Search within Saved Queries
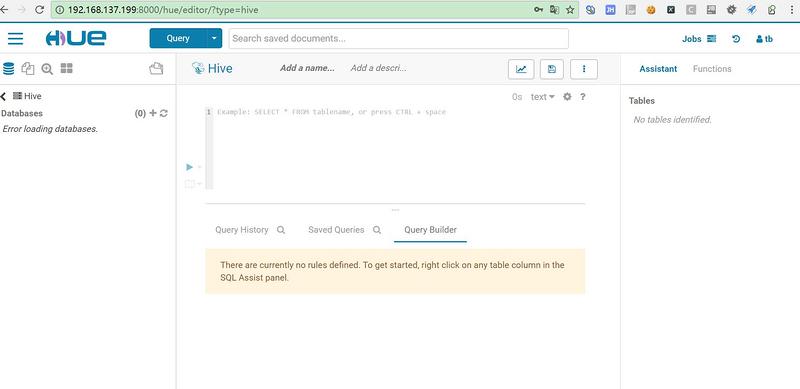Screen dimensions: 800x389 [377, 230]
